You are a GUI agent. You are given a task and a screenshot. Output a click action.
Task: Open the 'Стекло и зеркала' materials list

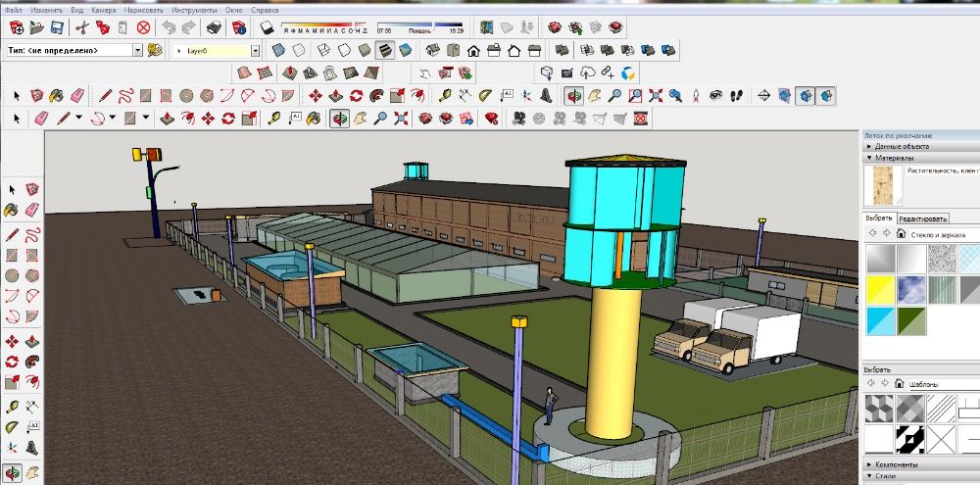click(x=944, y=234)
